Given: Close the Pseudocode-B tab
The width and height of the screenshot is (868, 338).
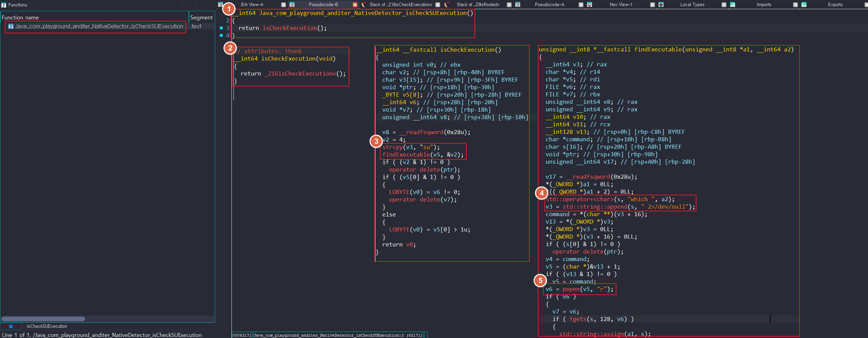Looking at the screenshot, I should point(355,5).
